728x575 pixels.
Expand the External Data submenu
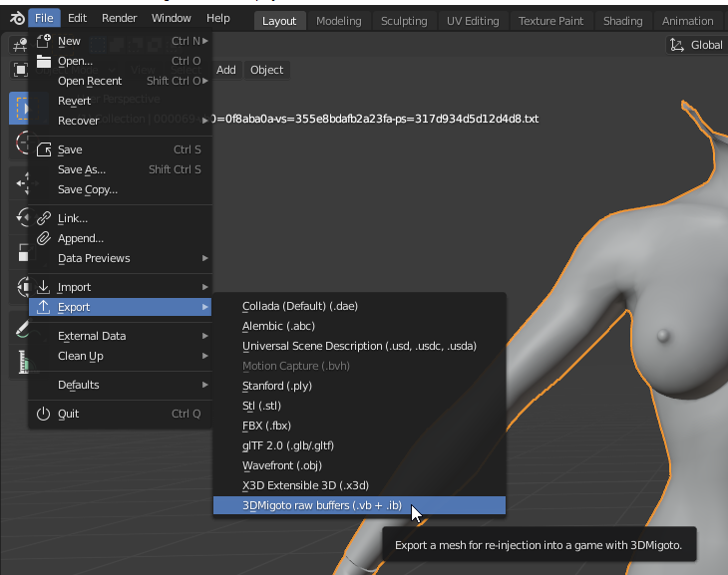[x=121, y=336]
